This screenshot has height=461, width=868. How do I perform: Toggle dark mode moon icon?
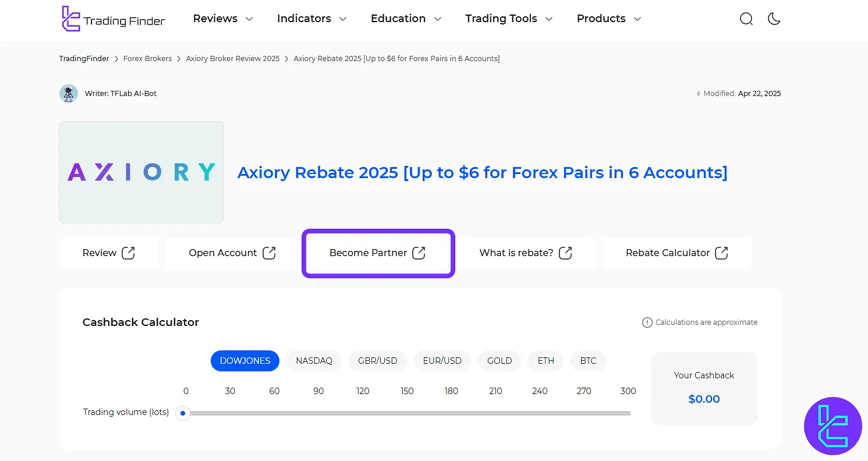(x=774, y=19)
